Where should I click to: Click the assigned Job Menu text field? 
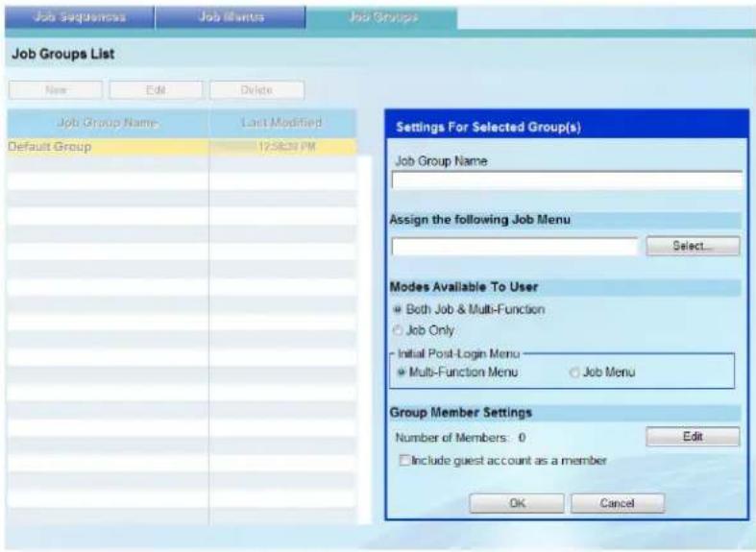point(515,247)
